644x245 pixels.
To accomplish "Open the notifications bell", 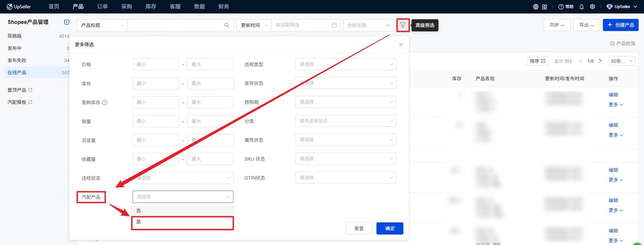I will click(582, 7).
